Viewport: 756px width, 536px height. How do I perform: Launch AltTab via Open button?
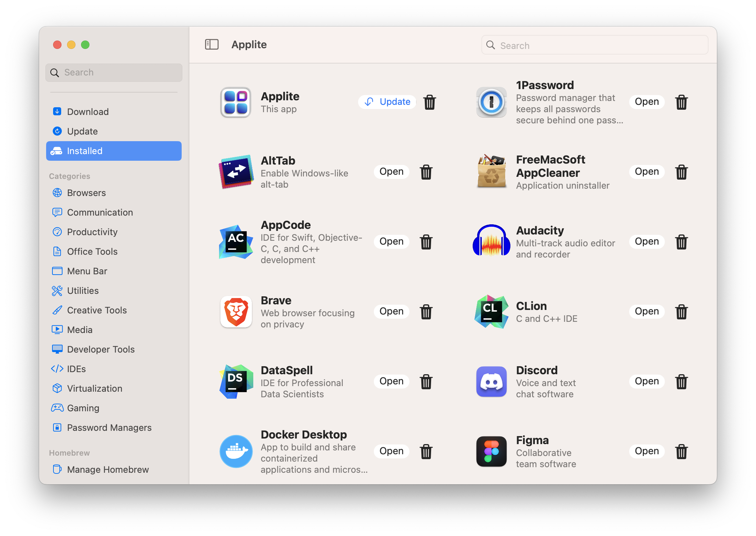(x=391, y=172)
